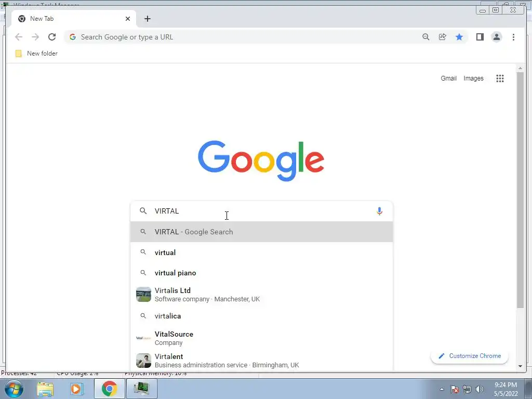Viewport: 532px width, 399px height.
Task: Click Customize Chrome button
Action: [x=470, y=356]
